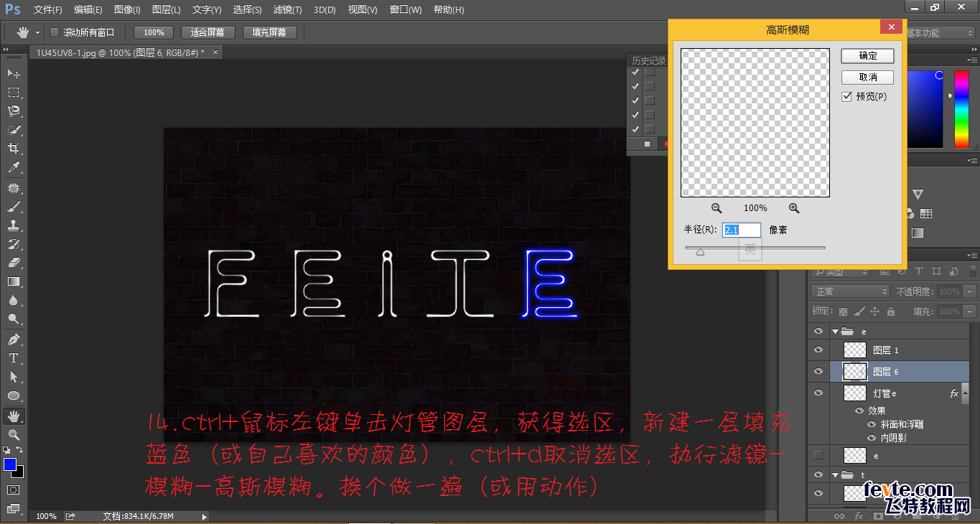Open the blend mode dropdown showing 正常

(x=849, y=291)
